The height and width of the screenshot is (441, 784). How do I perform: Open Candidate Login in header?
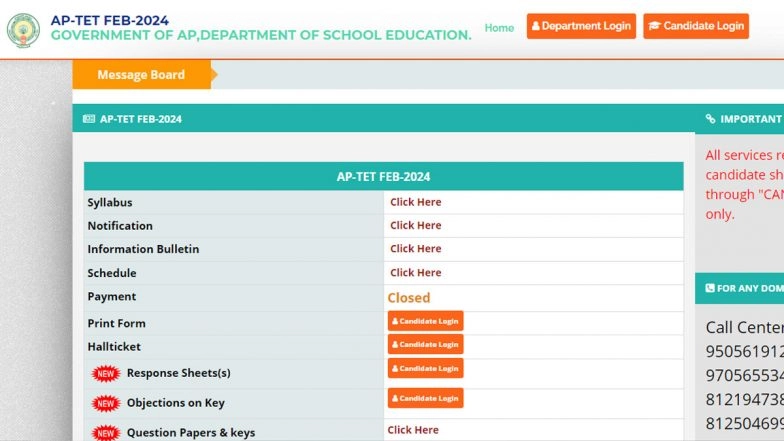click(696, 26)
